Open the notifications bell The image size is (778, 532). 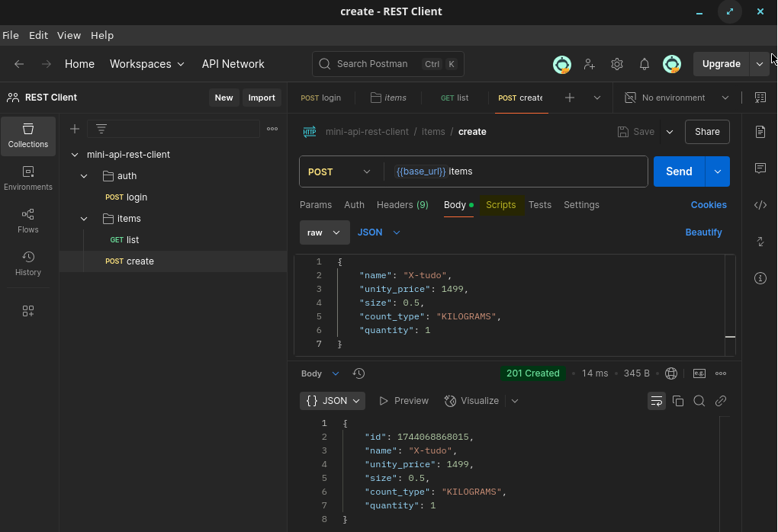point(645,64)
